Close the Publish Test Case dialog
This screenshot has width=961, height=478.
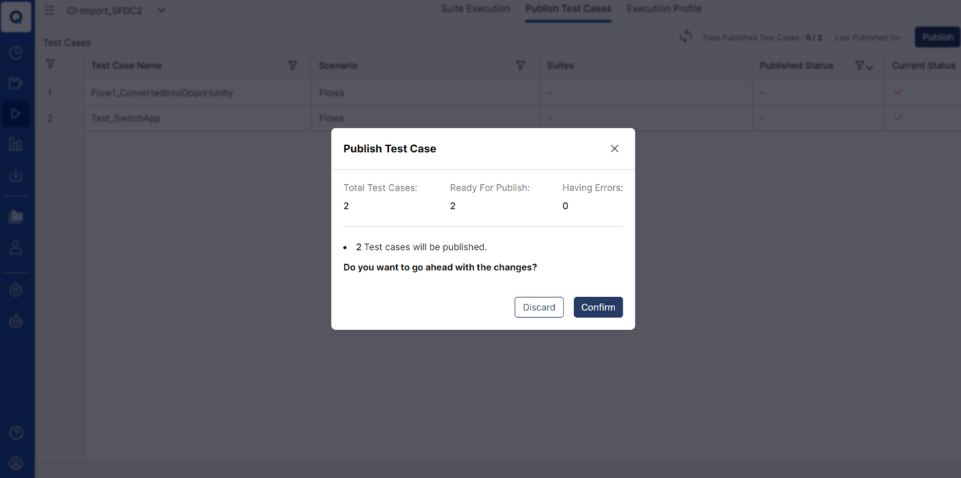pos(615,148)
